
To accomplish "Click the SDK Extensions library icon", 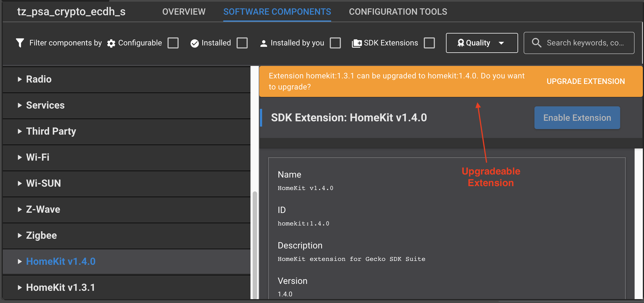I will pyautogui.click(x=356, y=43).
